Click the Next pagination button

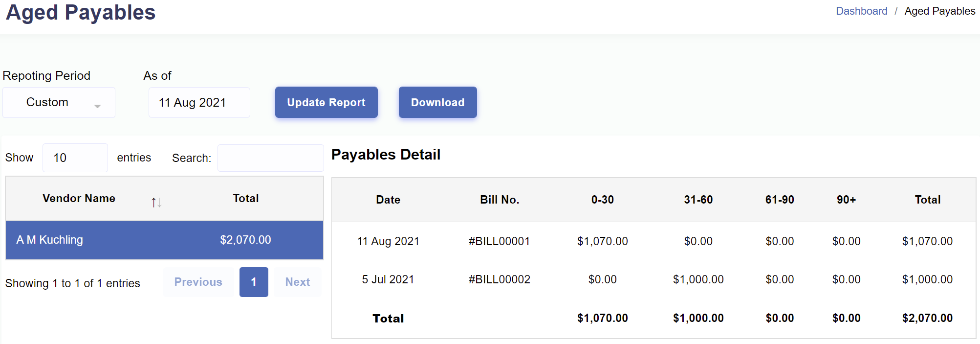point(297,282)
